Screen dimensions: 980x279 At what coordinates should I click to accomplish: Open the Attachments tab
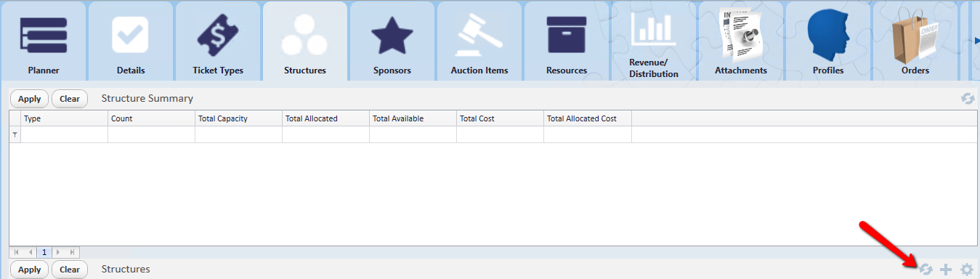(x=741, y=41)
